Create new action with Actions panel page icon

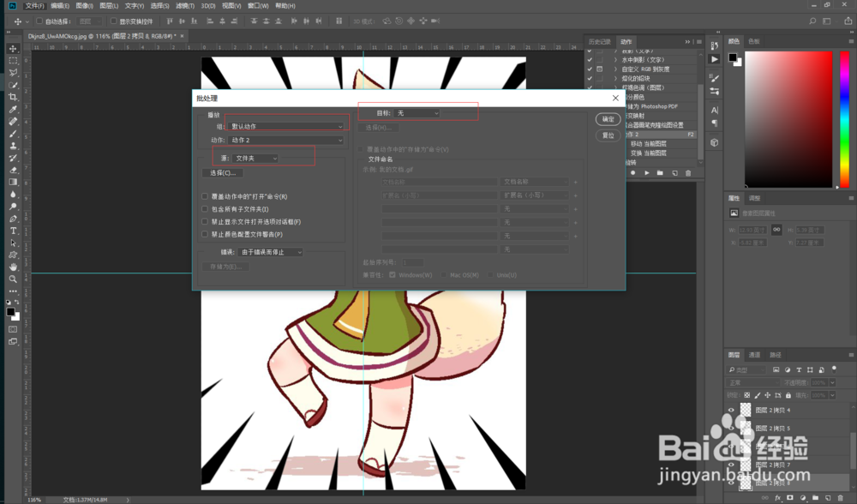(x=674, y=173)
